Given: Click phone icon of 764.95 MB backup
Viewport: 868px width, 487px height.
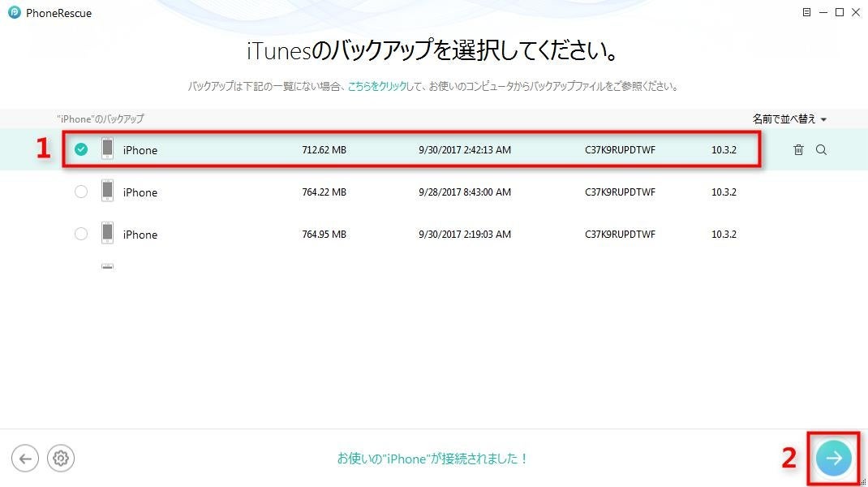Looking at the screenshot, I should click(x=107, y=234).
